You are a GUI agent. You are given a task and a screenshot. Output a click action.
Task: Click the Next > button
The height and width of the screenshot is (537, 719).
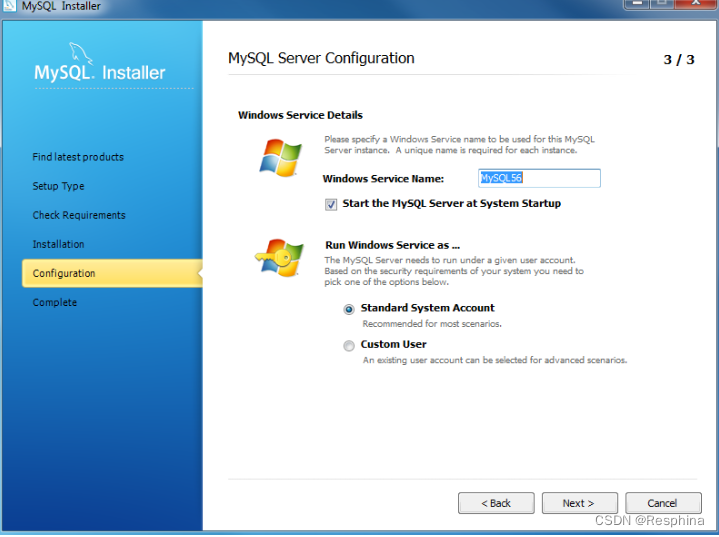tap(580, 503)
